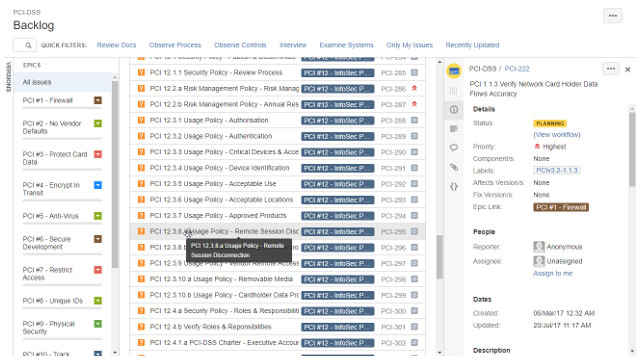This screenshot has width=640, height=360.
Task: Open the Comments tab icon in detail panel
Action: click(454, 148)
